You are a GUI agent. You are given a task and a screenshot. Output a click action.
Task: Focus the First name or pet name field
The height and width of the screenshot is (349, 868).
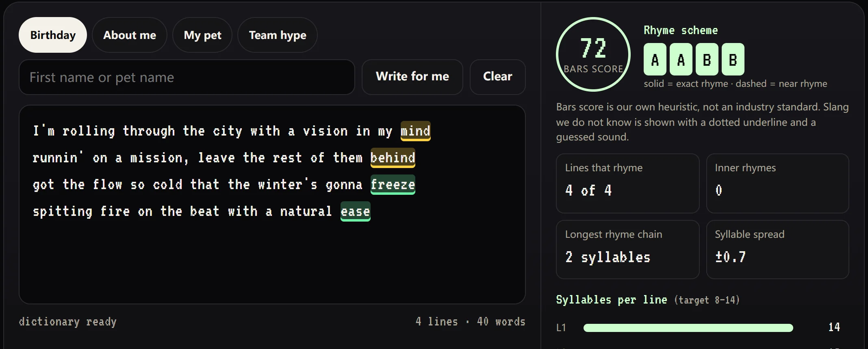point(187,77)
